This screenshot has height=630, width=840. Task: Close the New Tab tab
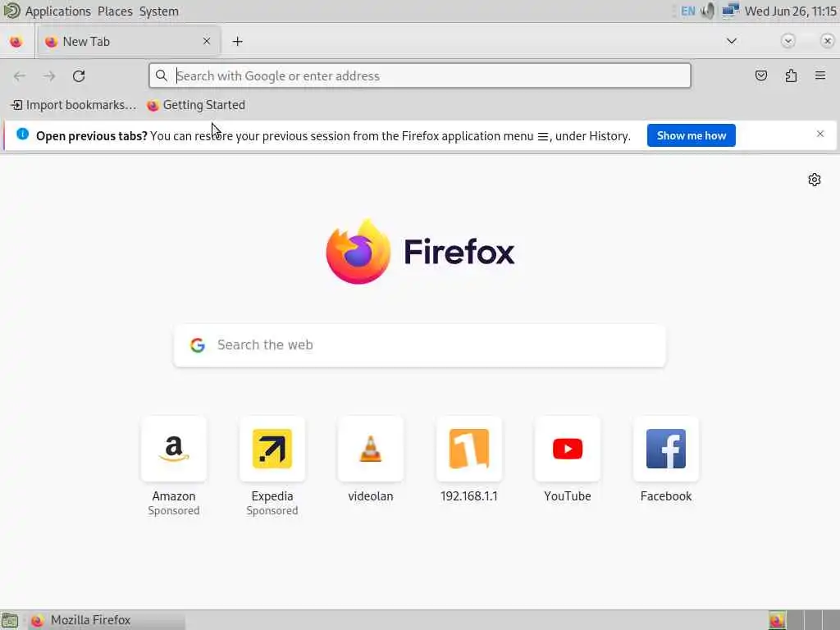click(x=207, y=41)
